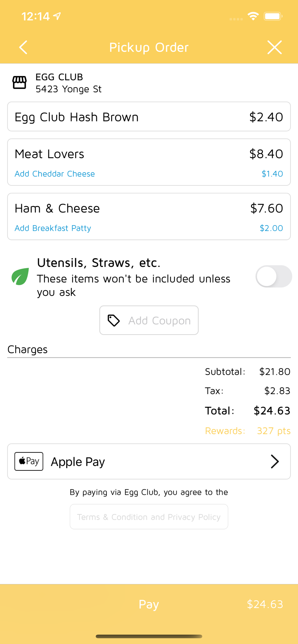The image size is (298, 644).
Task: Tap the coupon tag icon
Action: click(x=114, y=320)
